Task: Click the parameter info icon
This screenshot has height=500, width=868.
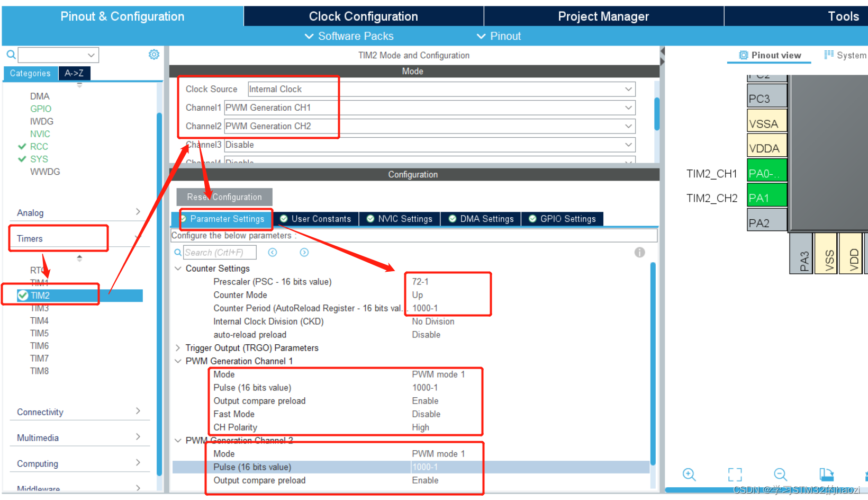Action: coord(640,253)
